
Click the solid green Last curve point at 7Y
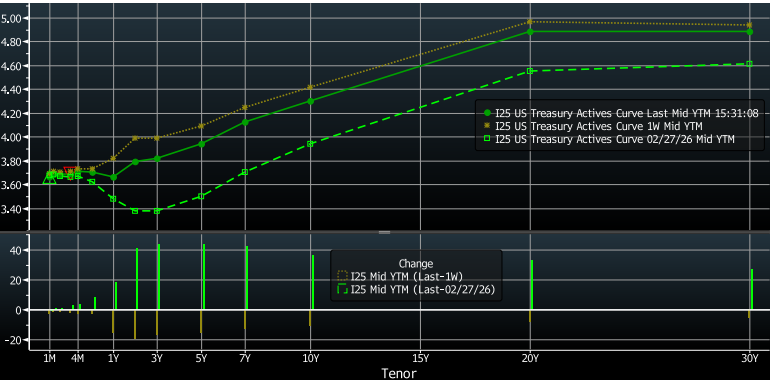click(246, 122)
